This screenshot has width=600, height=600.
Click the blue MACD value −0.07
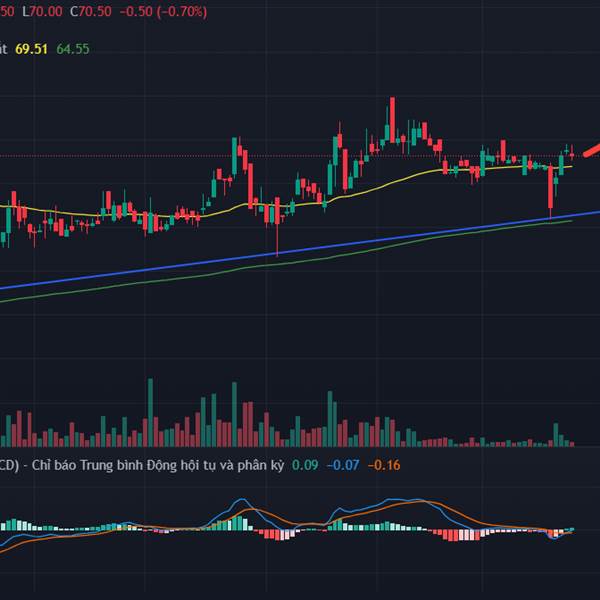pos(343,465)
